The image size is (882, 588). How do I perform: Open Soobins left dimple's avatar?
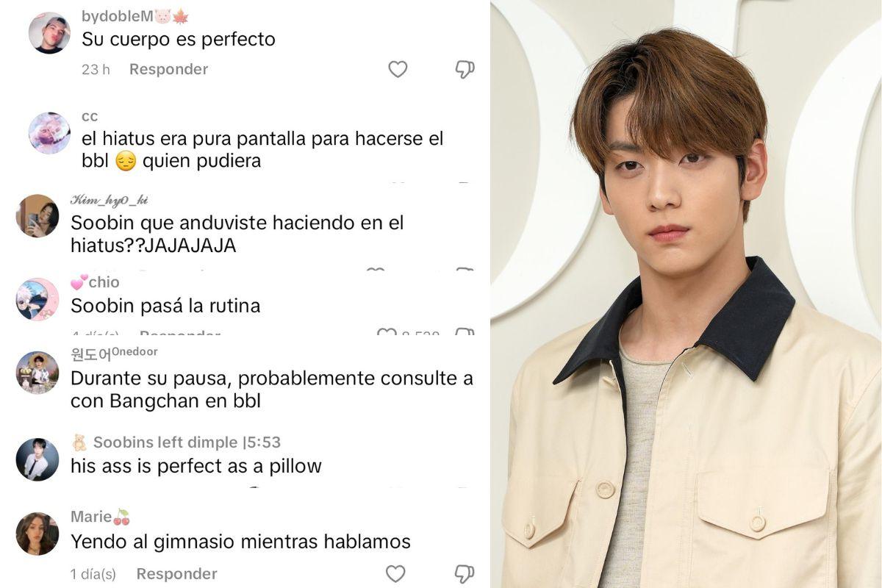[x=37, y=459]
